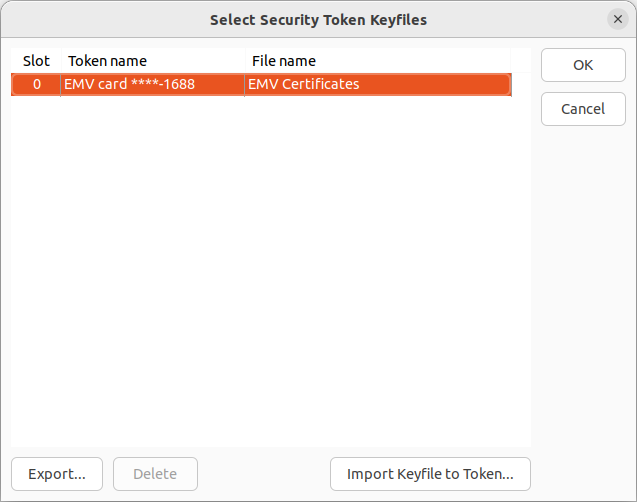The width and height of the screenshot is (637, 502).
Task: Select the EMV card ****-1688 row
Action: [261, 84]
